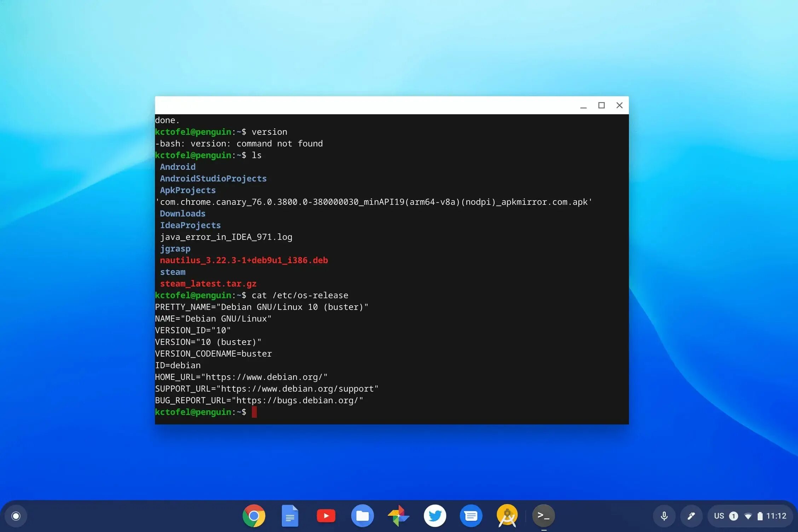Screen dimensions: 798x532
Task: Open Twitter app from shelf
Action: click(x=435, y=516)
